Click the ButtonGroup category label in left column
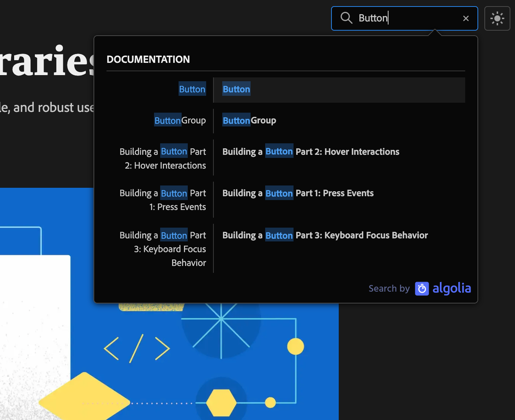This screenshot has height=420, width=515. click(180, 120)
